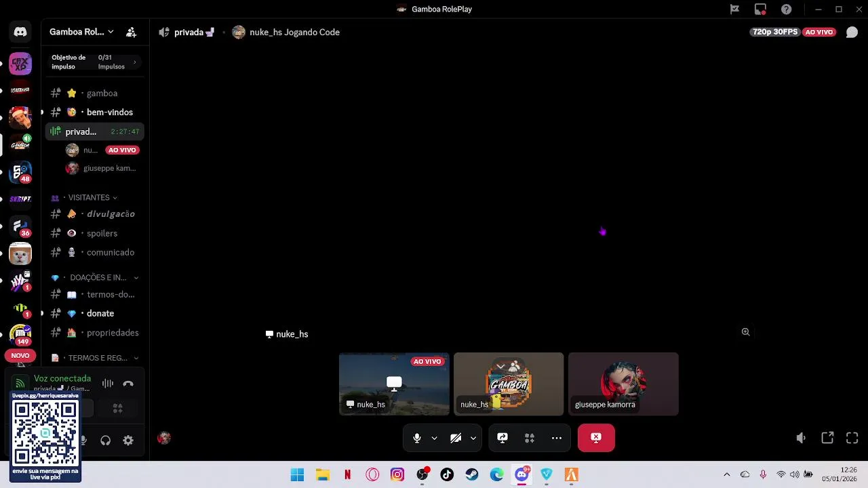Open more options three dots in call bar

(557, 438)
